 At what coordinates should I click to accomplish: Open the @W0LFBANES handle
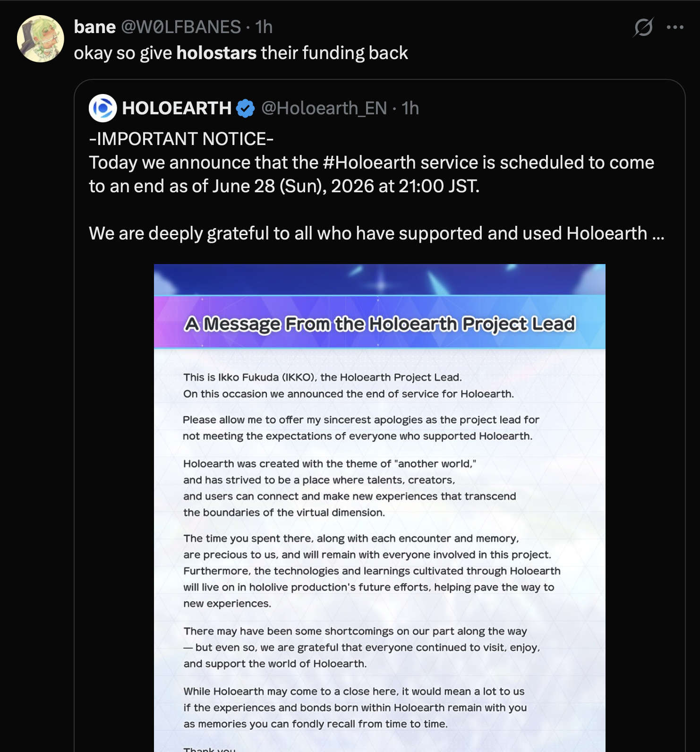click(181, 27)
